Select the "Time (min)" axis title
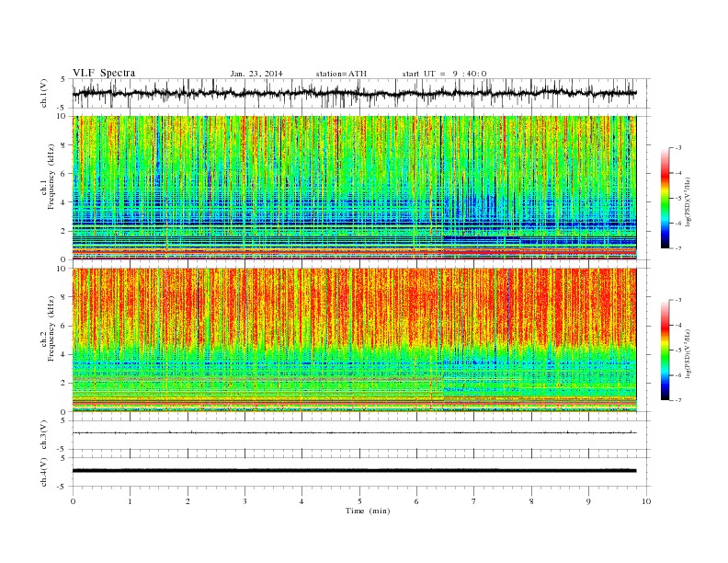Viewport: 728px width, 563px height. pos(368,511)
